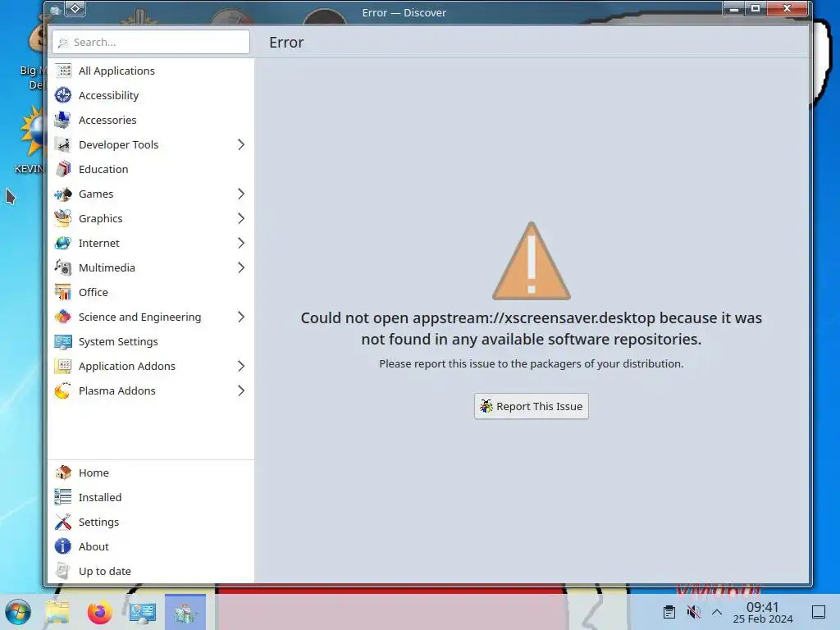The width and height of the screenshot is (840, 630).
Task: Click the Accessories computer icon
Action: pyautogui.click(x=62, y=120)
